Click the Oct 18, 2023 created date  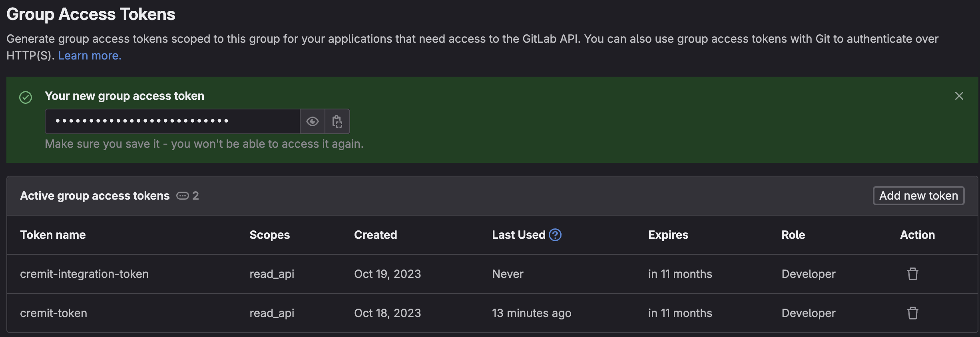click(388, 313)
